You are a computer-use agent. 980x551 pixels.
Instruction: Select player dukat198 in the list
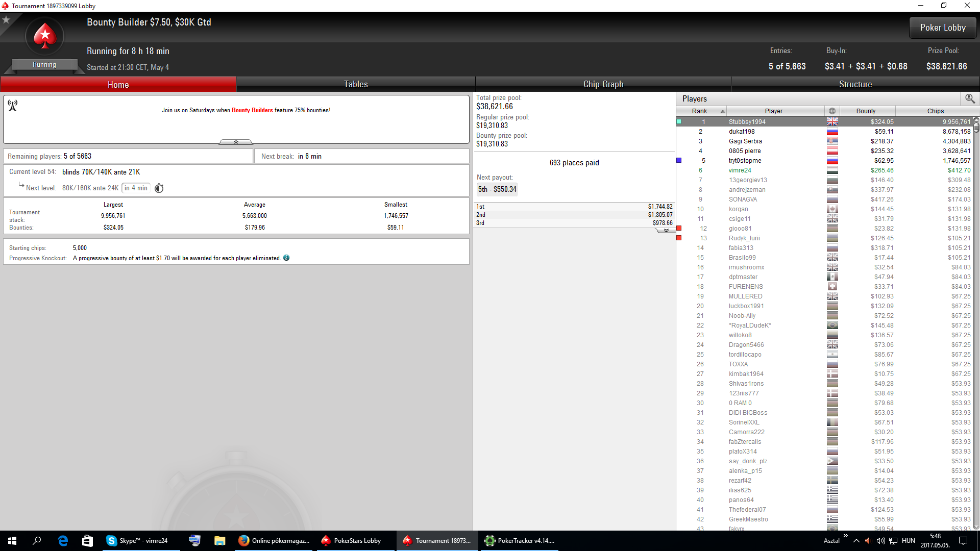coord(825,132)
